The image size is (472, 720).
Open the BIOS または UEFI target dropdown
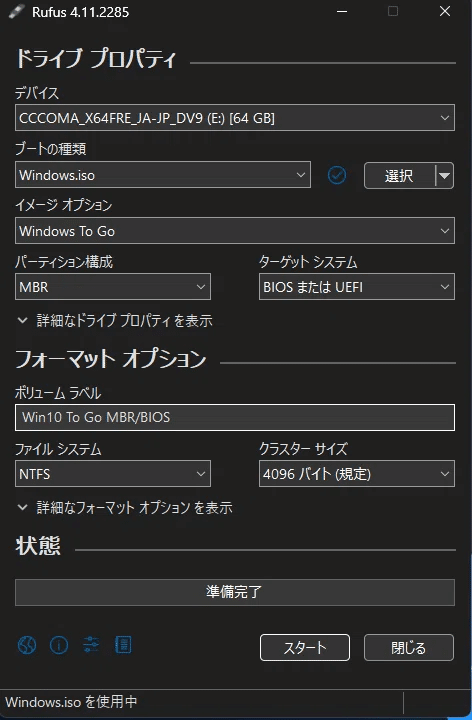coord(357,287)
